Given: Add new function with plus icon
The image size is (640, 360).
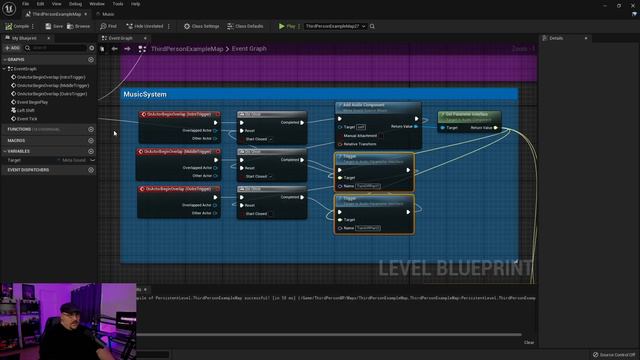Looking at the screenshot, I should coord(91,129).
